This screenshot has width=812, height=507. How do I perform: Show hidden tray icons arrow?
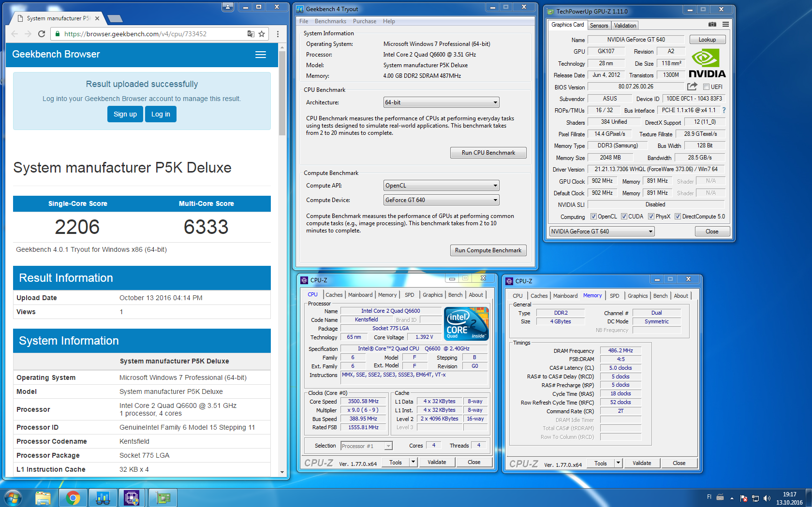(732, 498)
